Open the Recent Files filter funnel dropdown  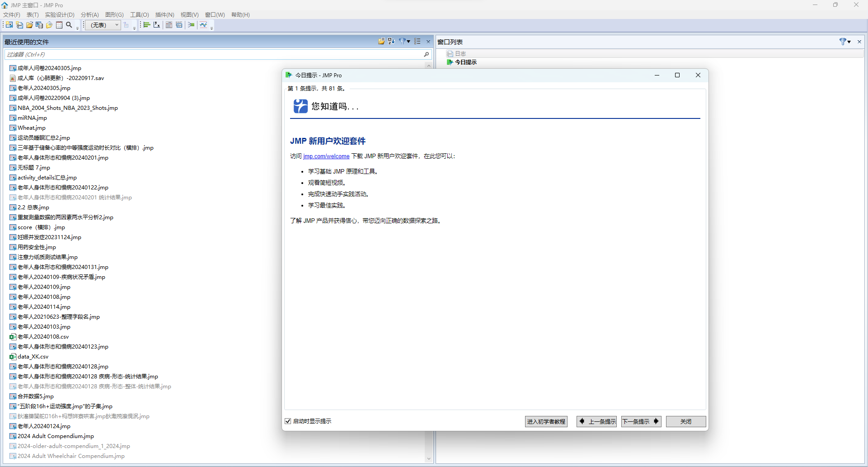(404, 41)
